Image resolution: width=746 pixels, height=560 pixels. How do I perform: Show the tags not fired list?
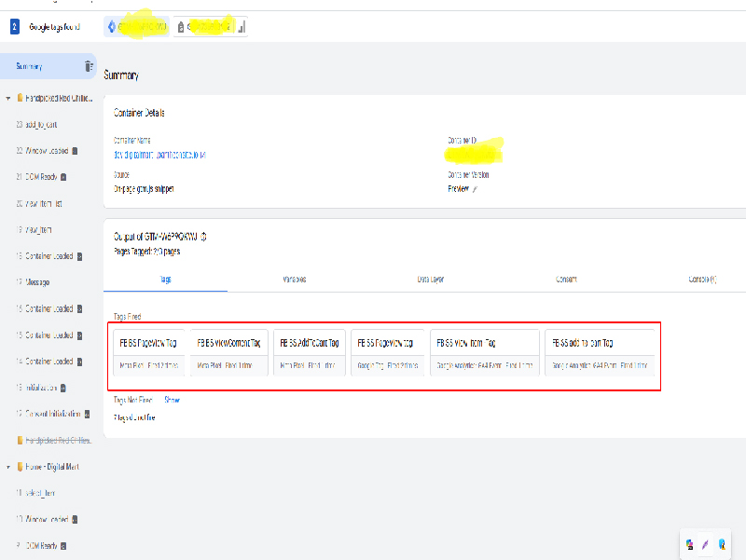172,400
